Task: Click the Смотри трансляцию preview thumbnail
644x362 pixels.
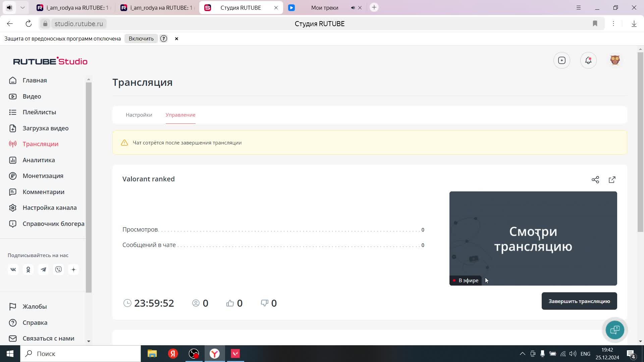Action: click(x=533, y=238)
